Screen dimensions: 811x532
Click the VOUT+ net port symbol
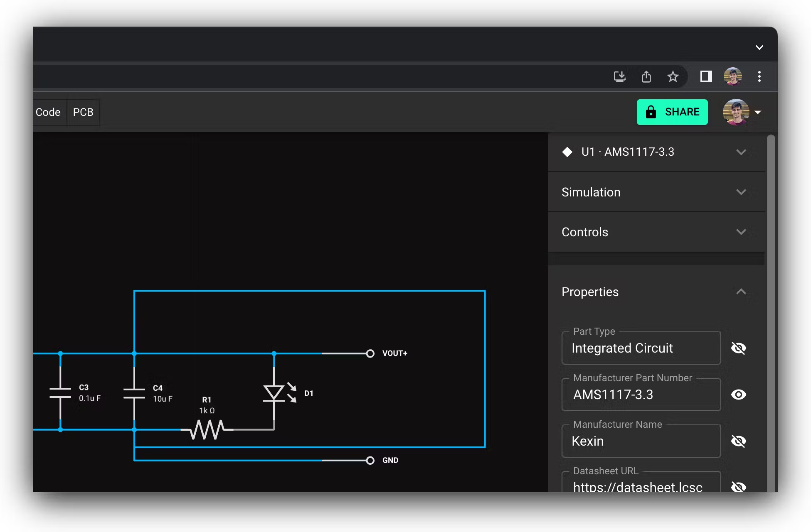[x=370, y=353]
